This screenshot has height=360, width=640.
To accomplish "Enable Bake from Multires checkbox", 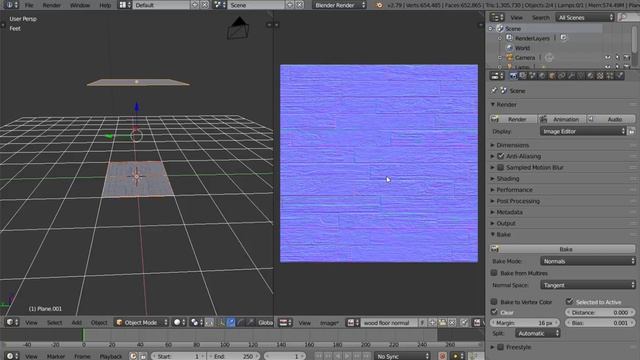I will pyautogui.click(x=494, y=273).
